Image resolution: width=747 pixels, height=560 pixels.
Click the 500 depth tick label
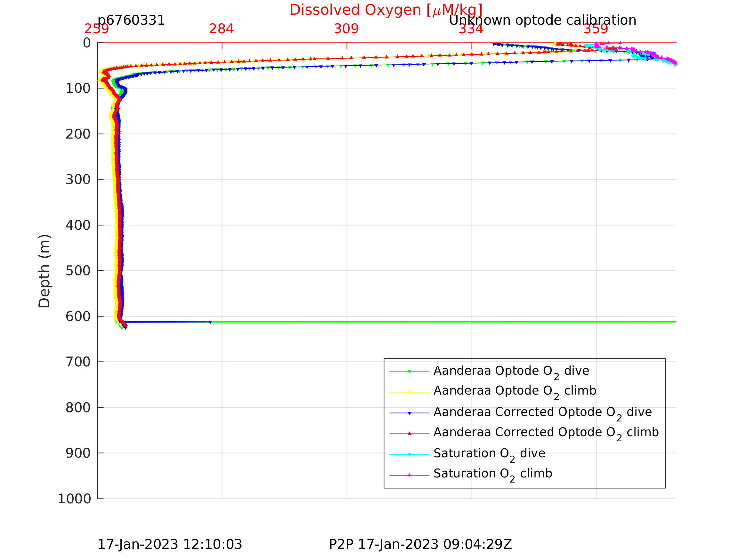tap(78, 271)
